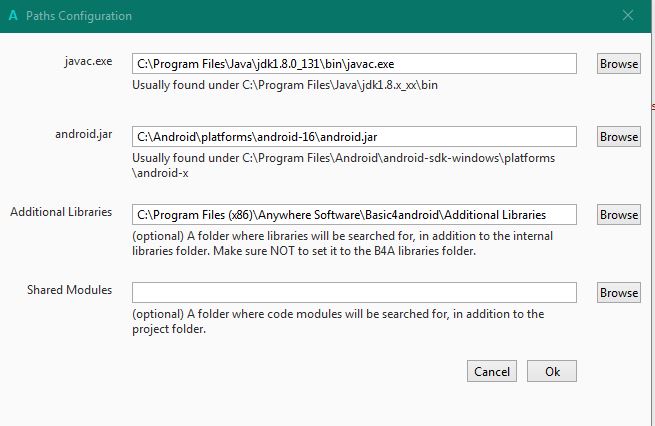Click the javac.exe label
Screen dimensions: 655x426
point(87,61)
